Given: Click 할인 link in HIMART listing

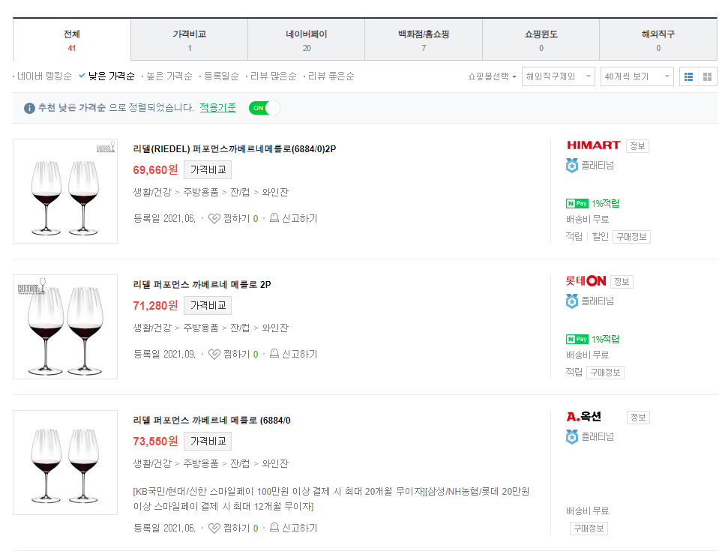Looking at the screenshot, I should pos(601,236).
